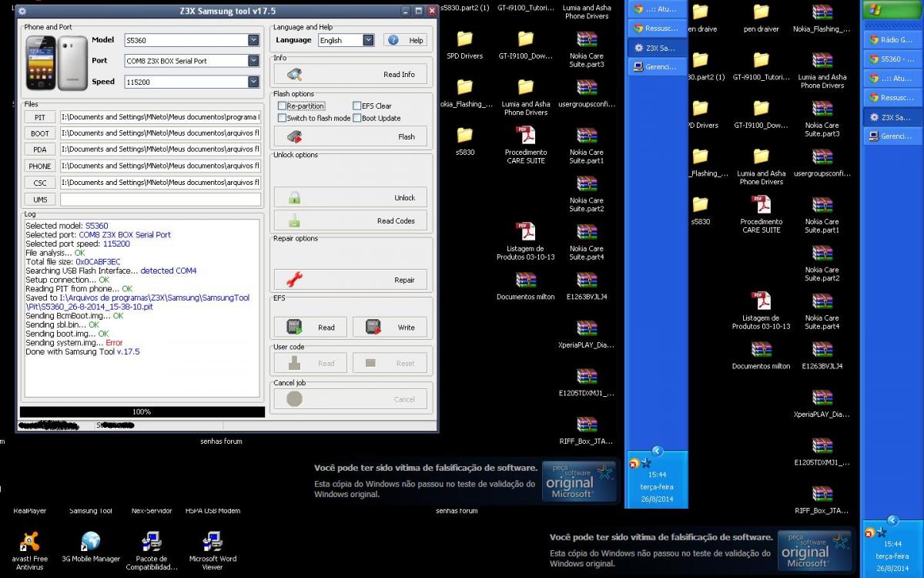Select the Pacote de Compatibilidade desktop icon

(x=152, y=551)
